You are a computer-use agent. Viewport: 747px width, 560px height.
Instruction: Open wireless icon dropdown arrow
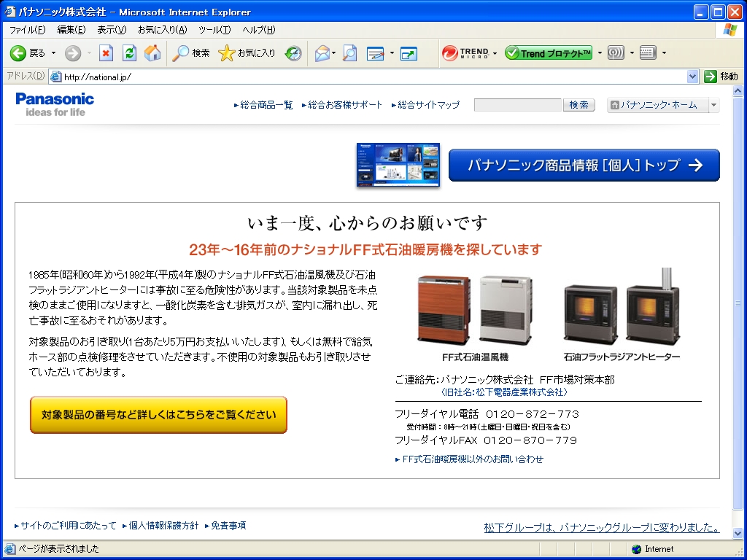point(632,52)
